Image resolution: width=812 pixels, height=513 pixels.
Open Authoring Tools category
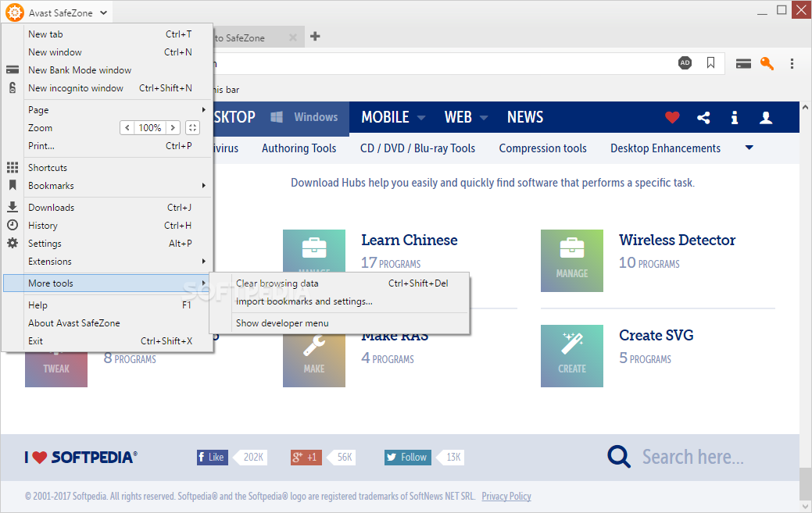point(299,148)
